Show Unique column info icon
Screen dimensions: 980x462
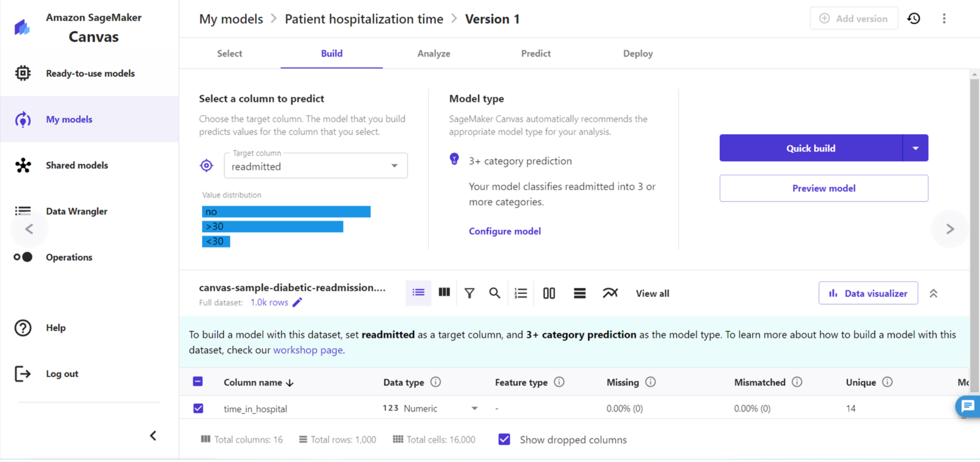[887, 382]
